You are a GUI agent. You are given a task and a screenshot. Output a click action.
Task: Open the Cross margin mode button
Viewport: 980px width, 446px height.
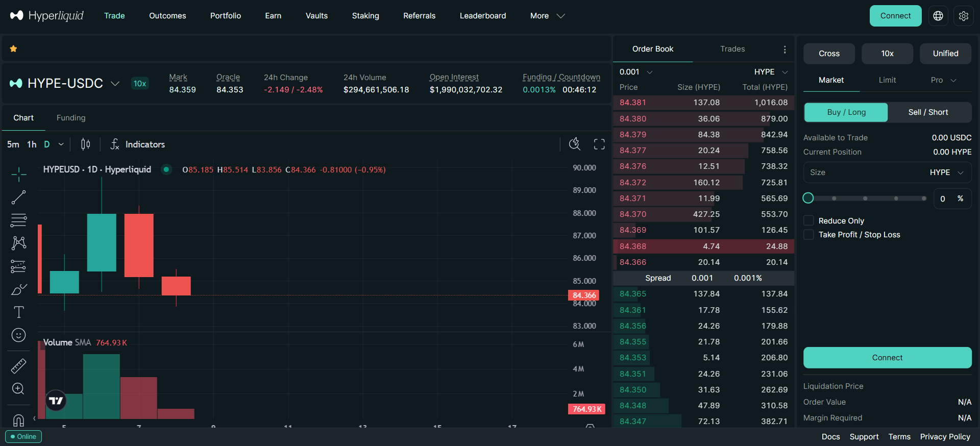tap(829, 54)
